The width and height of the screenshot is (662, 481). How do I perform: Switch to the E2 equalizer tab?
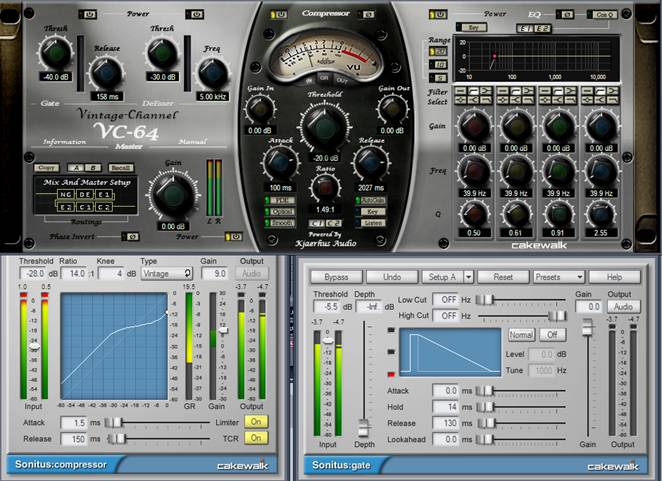(x=543, y=29)
